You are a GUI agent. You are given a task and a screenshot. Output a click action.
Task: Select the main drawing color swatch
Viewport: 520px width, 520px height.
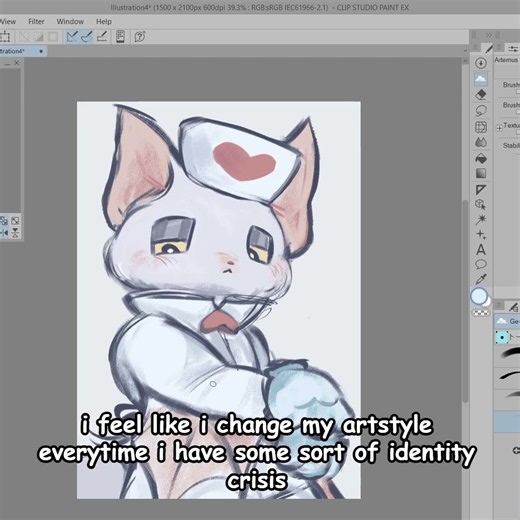[x=479, y=296]
